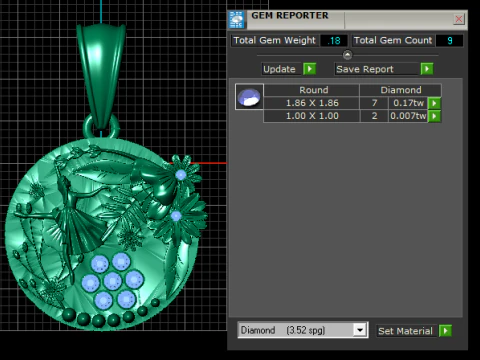The height and width of the screenshot is (360, 480).
Task: Click the Total Gem Count value 9
Action: pos(449,41)
